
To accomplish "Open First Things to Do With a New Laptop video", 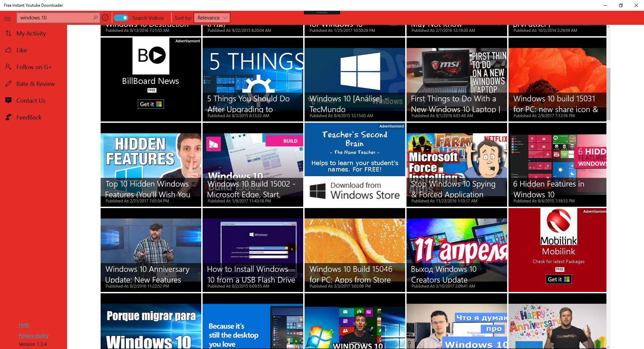I will point(457,80).
